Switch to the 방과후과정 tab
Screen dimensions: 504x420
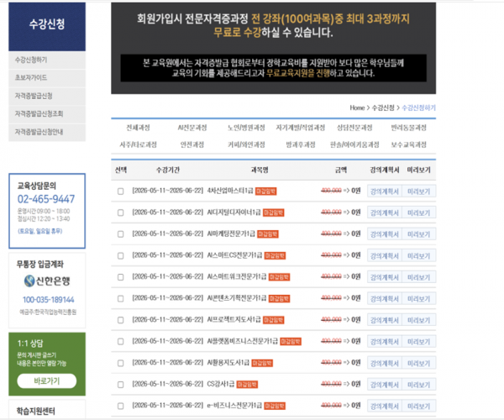pos(301,144)
